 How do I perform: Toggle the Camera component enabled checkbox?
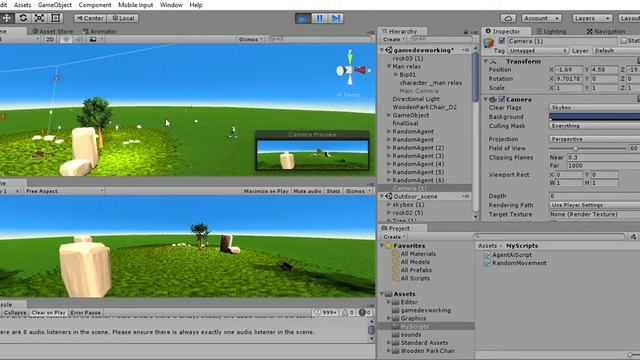[x=502, y=99]
